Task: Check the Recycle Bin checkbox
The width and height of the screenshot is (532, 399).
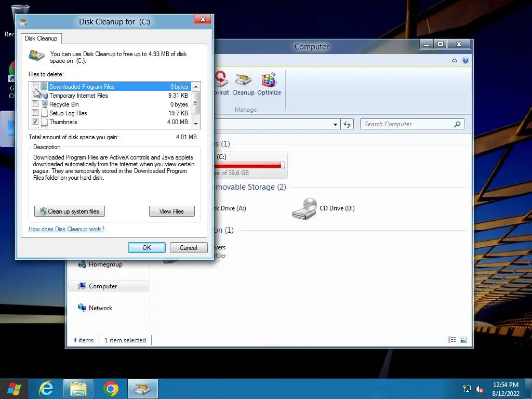Action: point(35,103)
